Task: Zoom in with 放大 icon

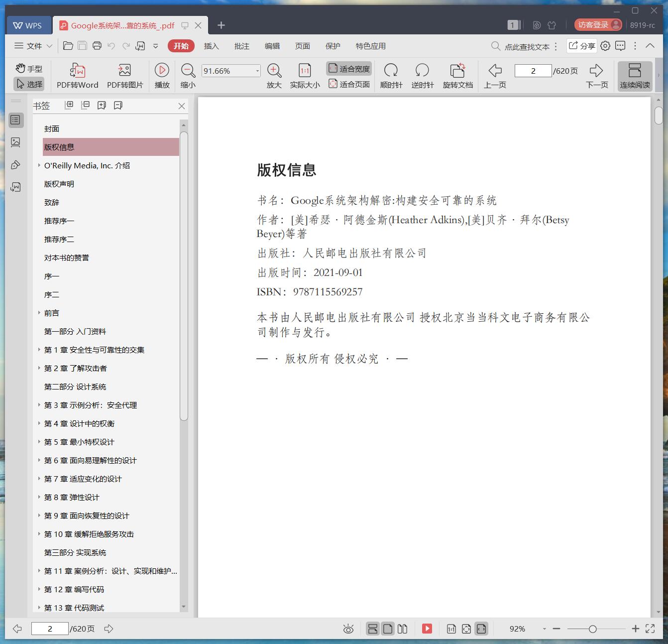Action: tap(274, 76)
